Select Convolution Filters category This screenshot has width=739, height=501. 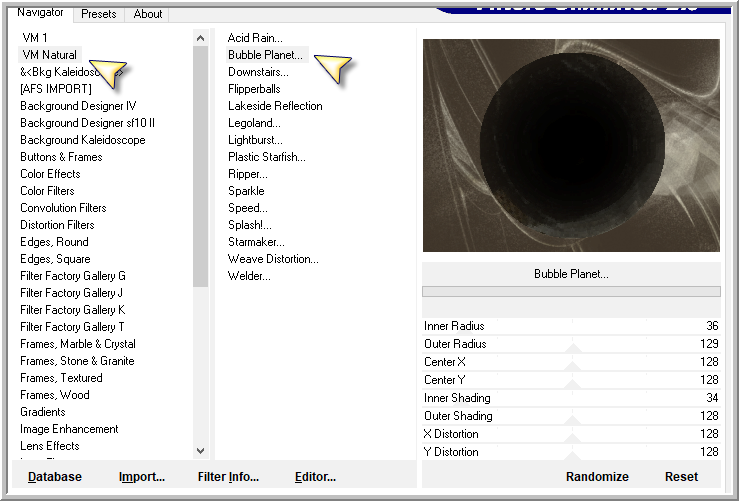pos(64,207)
